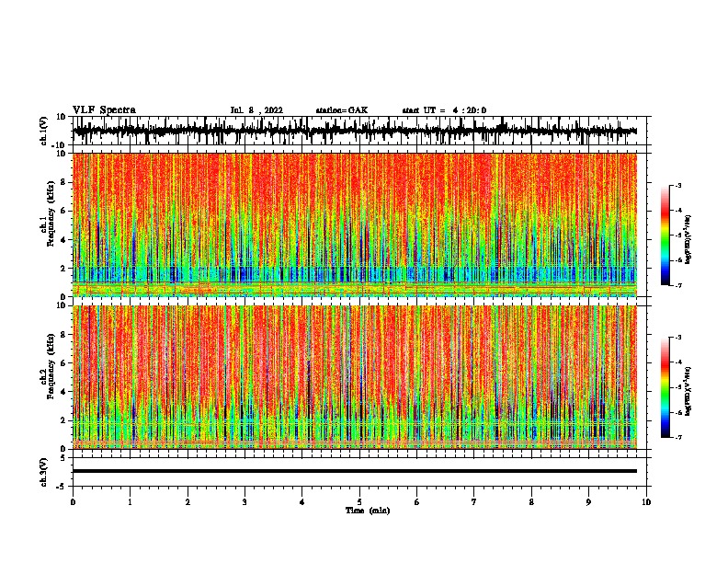This screenshot has height=563, width=728.
Task: Click the "5" tick on ch.3(V) axis
Action: coord(63,457)
